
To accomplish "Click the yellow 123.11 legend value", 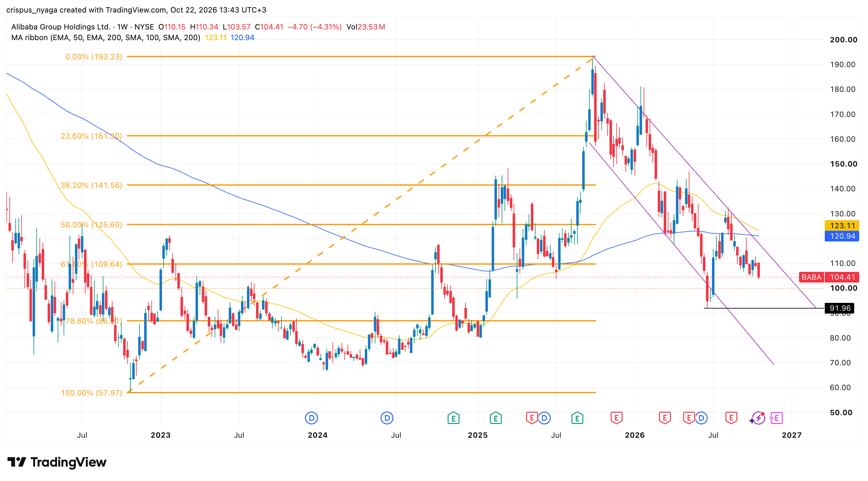I will tap(216, 37).
